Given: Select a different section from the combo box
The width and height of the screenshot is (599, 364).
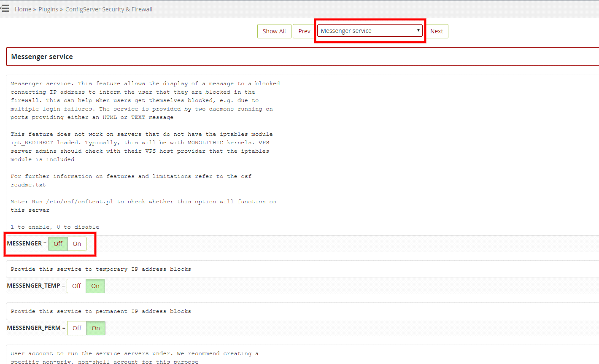Looking at the screenshot, I should click(x=370, y=30).
